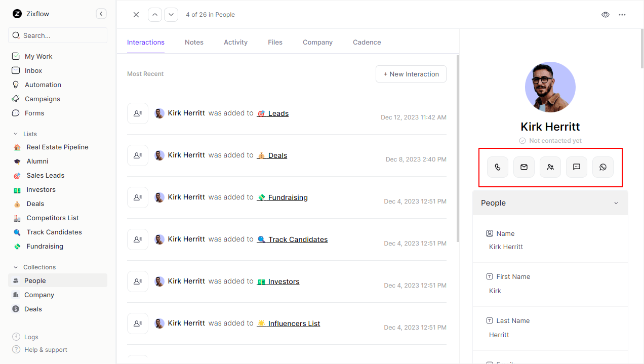Click the contacts icon in the action row
The image size is (644, 364).
(550, 167)
